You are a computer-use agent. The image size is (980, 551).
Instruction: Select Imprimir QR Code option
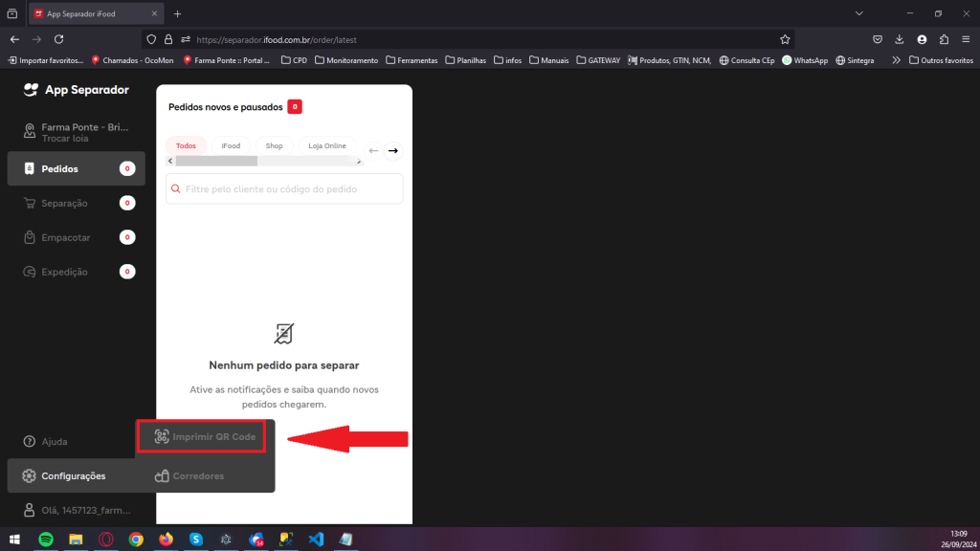(x=205, y=436)
